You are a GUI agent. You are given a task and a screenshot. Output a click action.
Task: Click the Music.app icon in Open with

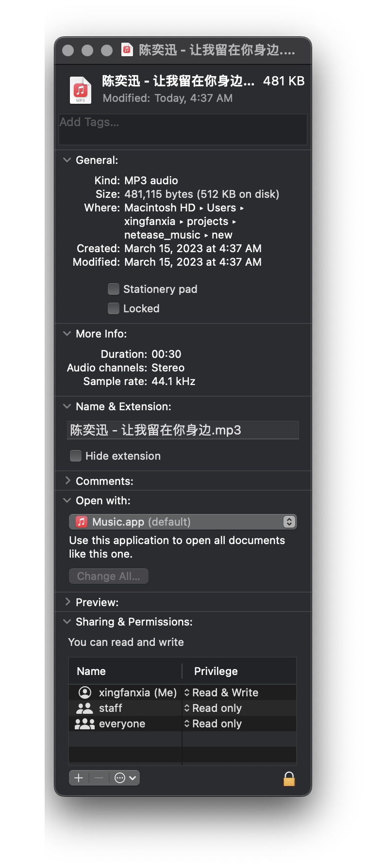coord(80,522)
